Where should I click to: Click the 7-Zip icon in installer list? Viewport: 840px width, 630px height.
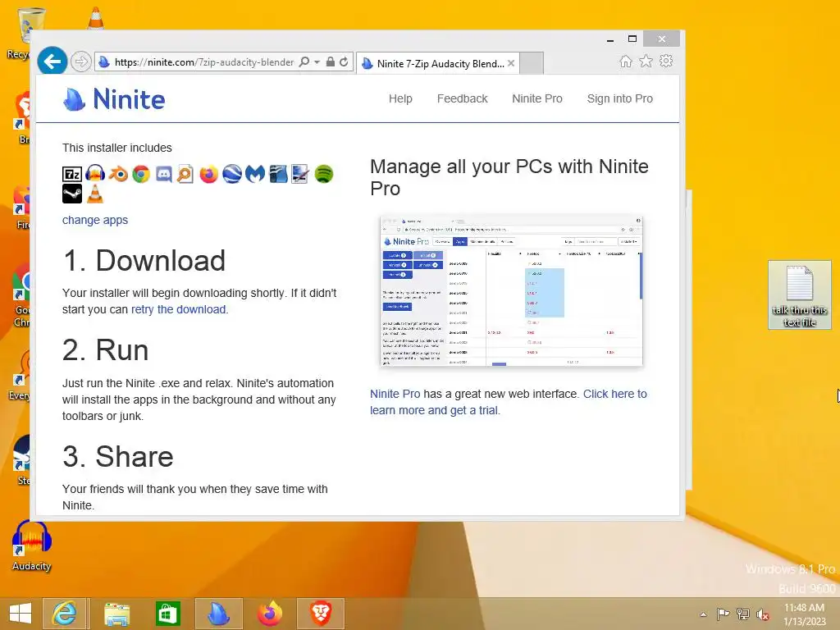72,174
